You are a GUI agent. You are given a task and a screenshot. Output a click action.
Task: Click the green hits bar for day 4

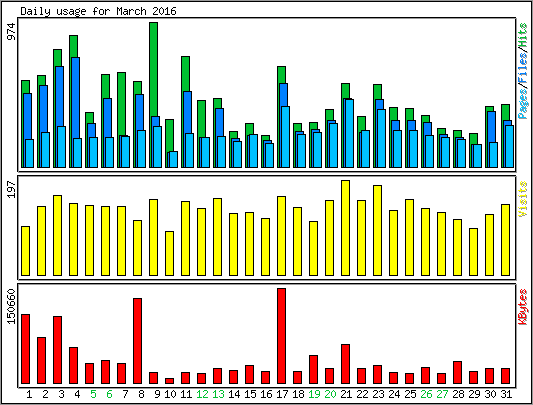click(x=73, y=46)
